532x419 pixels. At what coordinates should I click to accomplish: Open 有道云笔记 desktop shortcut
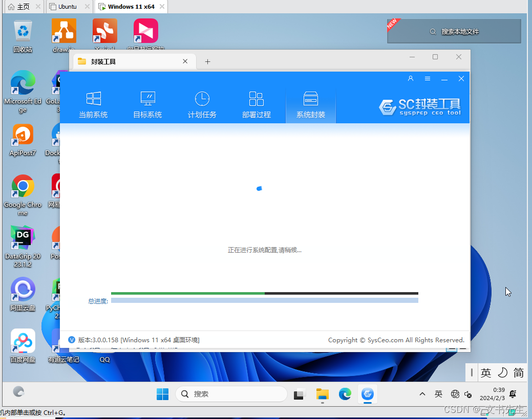pos(64,359)
